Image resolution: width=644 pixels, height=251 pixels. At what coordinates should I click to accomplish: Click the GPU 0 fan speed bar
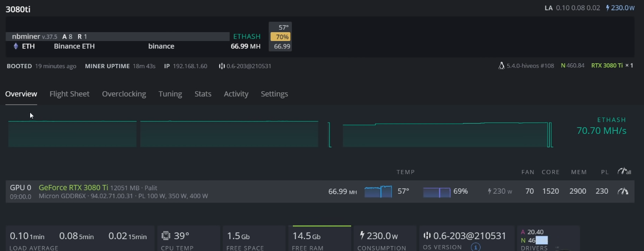tap(437, 192)
